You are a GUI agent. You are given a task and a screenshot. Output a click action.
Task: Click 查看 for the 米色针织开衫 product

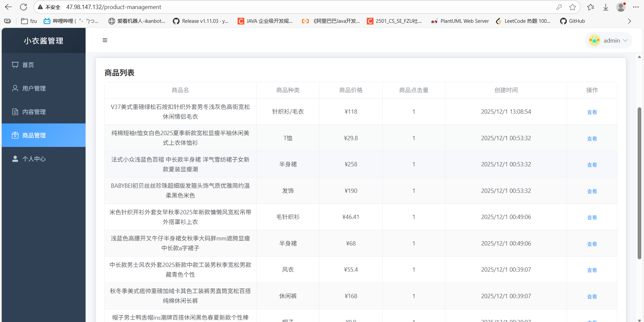pos(592,217)
